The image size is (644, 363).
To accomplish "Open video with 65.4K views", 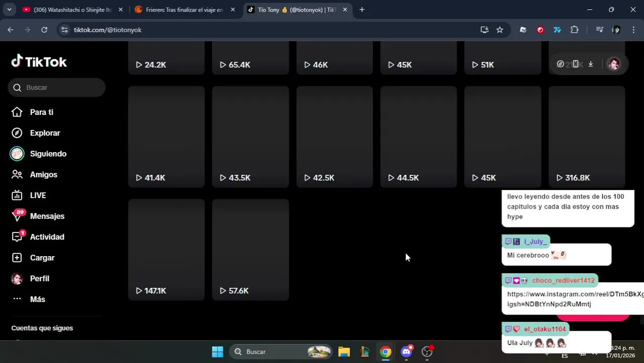I will pos(250,57).
